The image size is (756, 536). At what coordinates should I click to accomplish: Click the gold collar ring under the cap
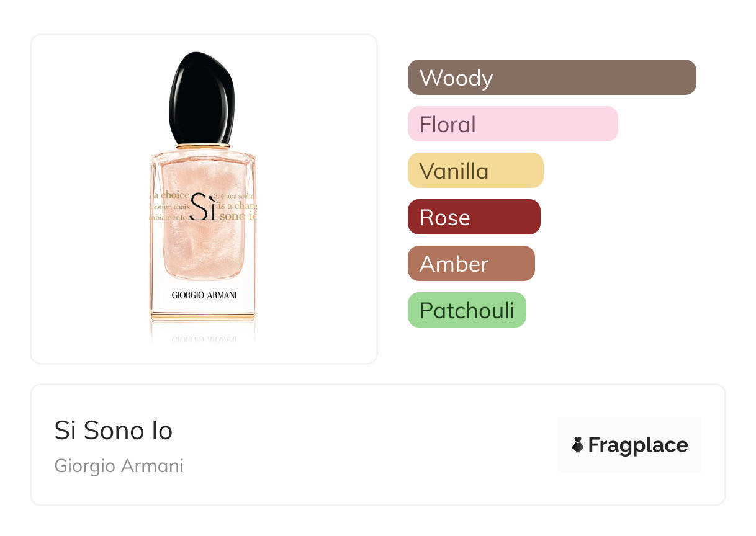coord(203,146)
